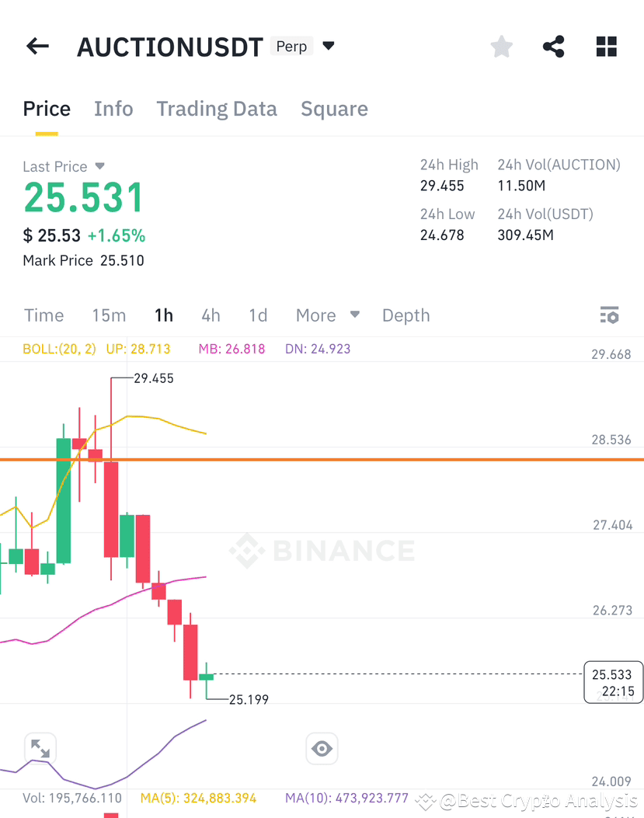Tap the share icon
The height and width of the screenshot is (818, 644).
click(x=553, y=46)
